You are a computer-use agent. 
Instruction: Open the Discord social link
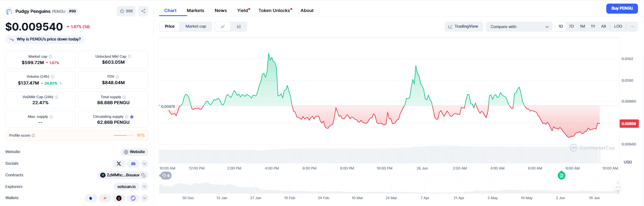pyautogui.click(x=133, y=164)
